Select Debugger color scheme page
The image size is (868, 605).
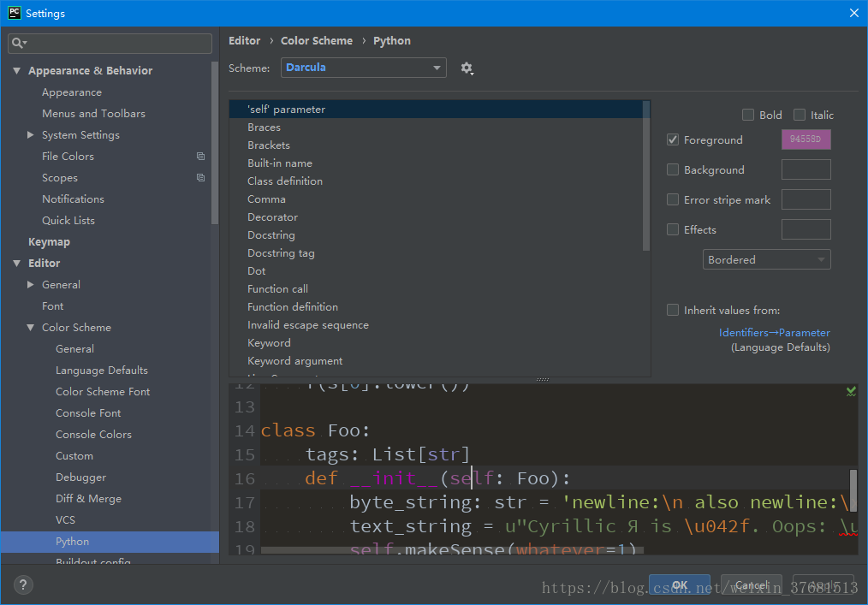coord(80,477)
